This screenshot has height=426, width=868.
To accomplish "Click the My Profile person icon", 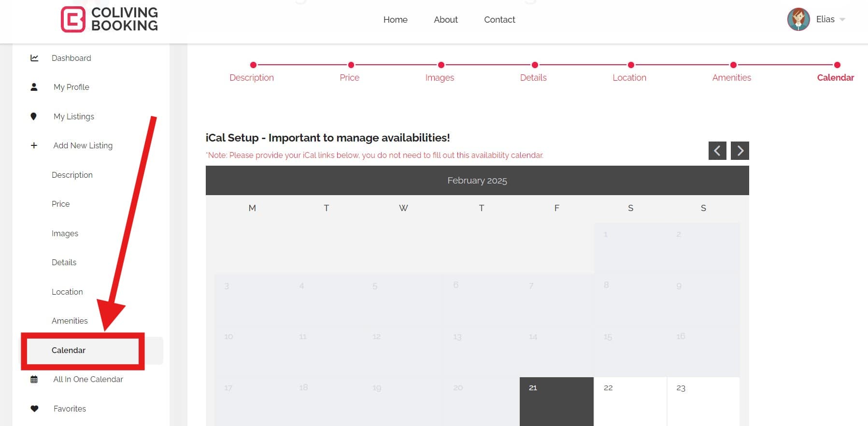I will point(34,87).
